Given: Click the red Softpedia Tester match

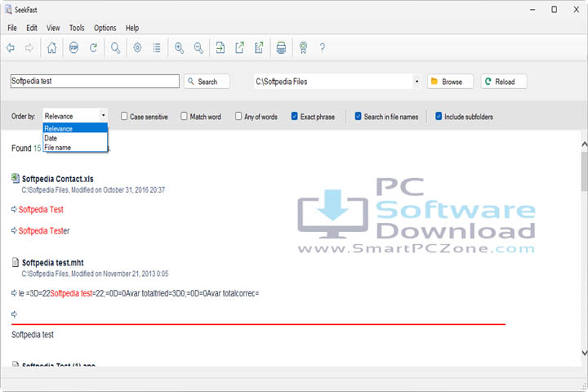Looking at the screenshot, I should [44, 230].
